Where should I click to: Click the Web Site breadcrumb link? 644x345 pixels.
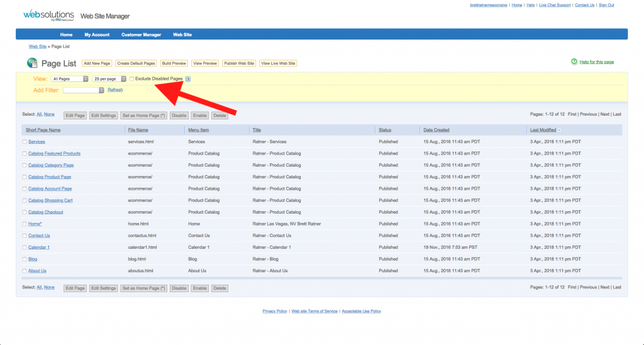[37, 47]
